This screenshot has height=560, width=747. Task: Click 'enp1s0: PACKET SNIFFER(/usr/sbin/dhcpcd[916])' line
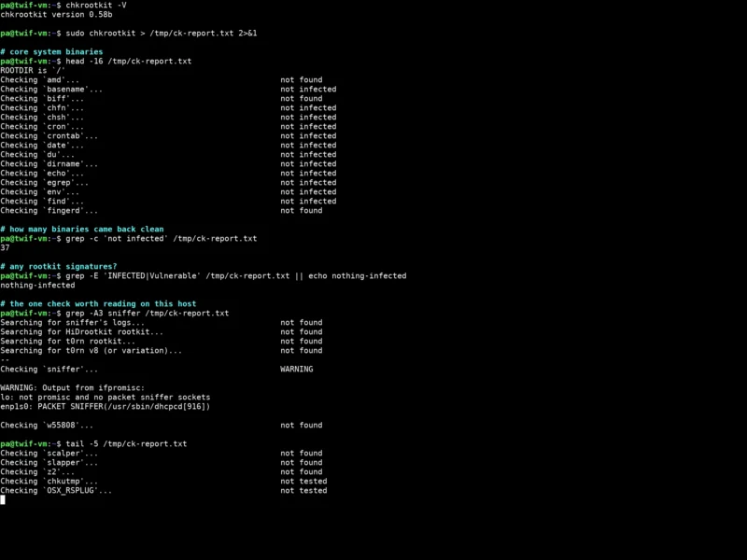[106, 407]
